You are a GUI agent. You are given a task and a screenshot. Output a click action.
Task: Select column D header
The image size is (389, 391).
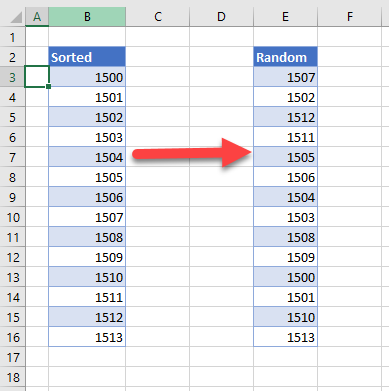(221, 16)
